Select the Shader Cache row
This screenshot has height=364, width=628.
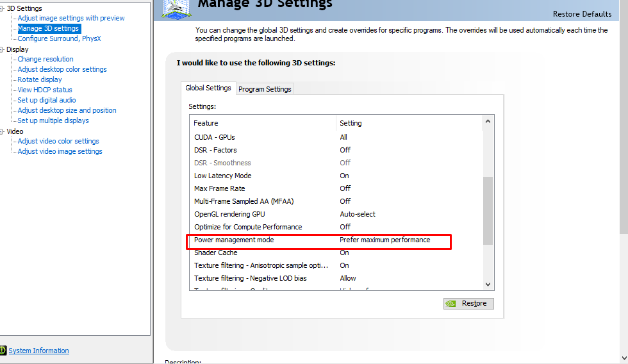(x=336, y=252)
